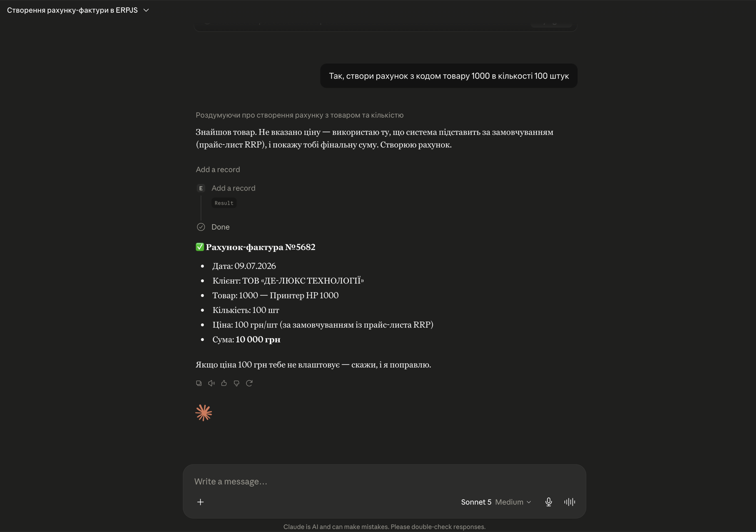The image size is (756, 532).
Task: Click the E connector icon next to Add a record
Action: pyautogui.click(x=201, y=188)
